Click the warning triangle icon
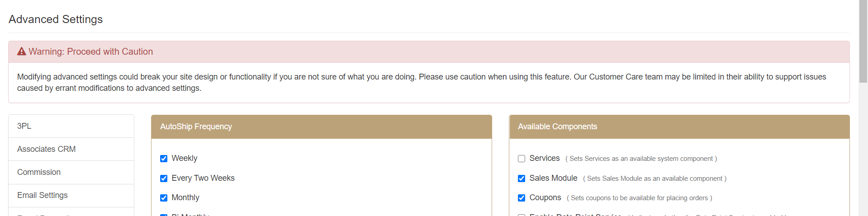 21,52
